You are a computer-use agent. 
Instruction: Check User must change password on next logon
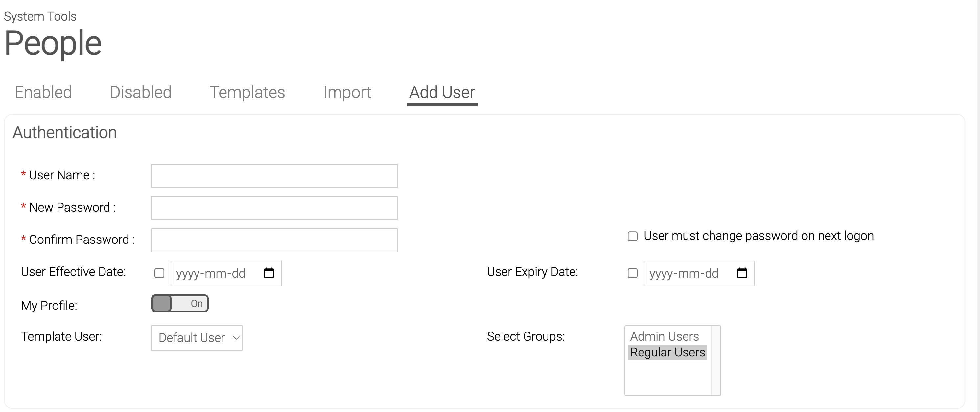632,236
